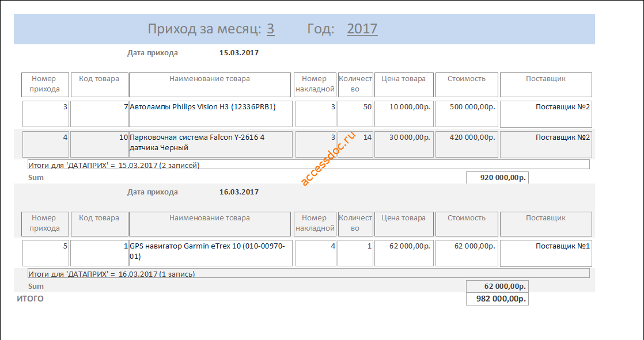Click receipt number '5' in the GPS навигатор row
The image size is (644, 340).
pyautogui.click(x=46, y=253)
